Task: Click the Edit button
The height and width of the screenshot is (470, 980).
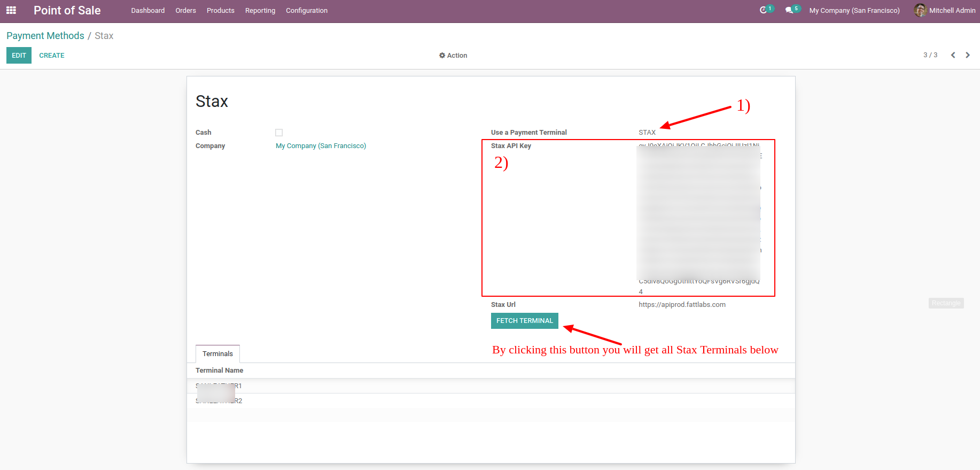Action: (x=19, y=56)
